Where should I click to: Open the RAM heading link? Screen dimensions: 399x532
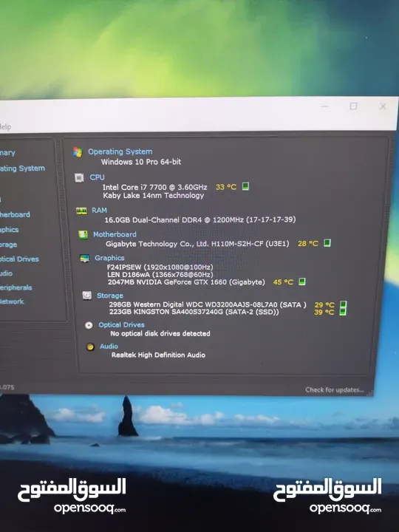click(99, 211)
